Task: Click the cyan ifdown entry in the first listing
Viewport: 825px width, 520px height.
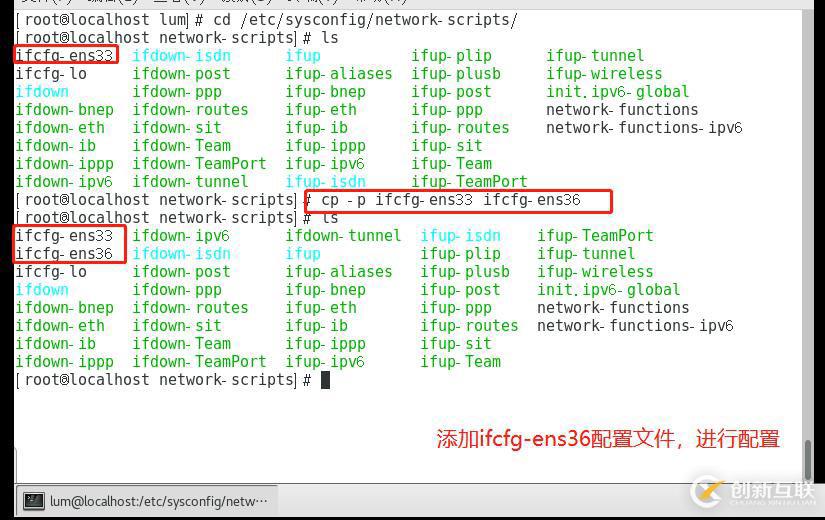Action: click(42, 92)
